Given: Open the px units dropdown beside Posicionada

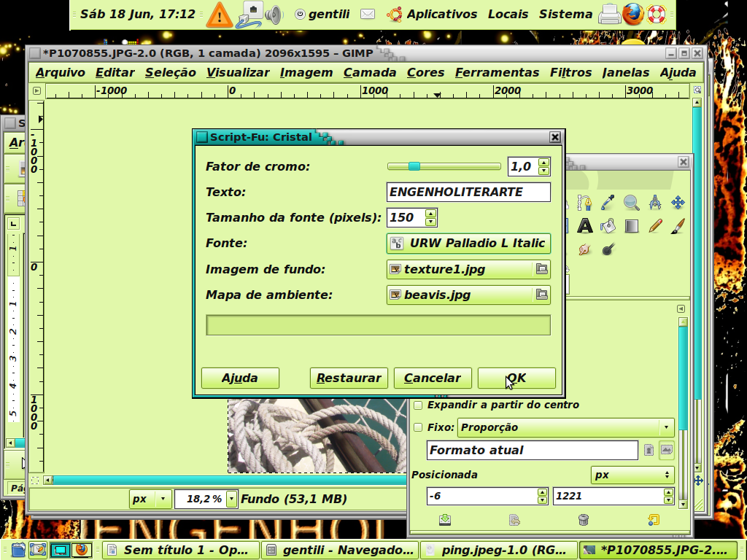Looking at the screenshot, I should click(632, 475).
